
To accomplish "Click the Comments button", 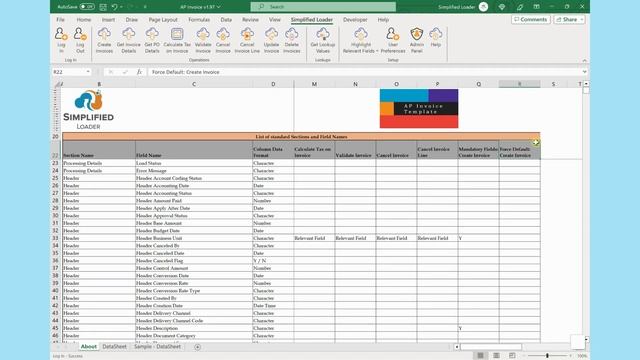I will [531, 20].
